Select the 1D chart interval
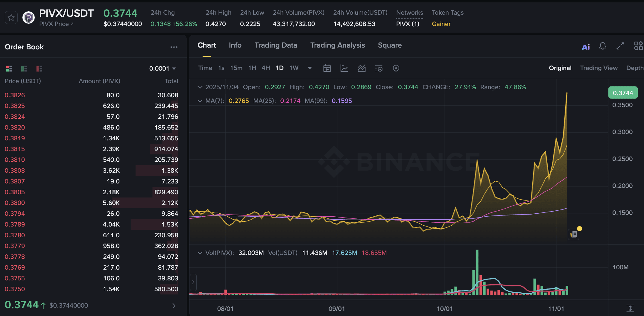 coord(280,68)
